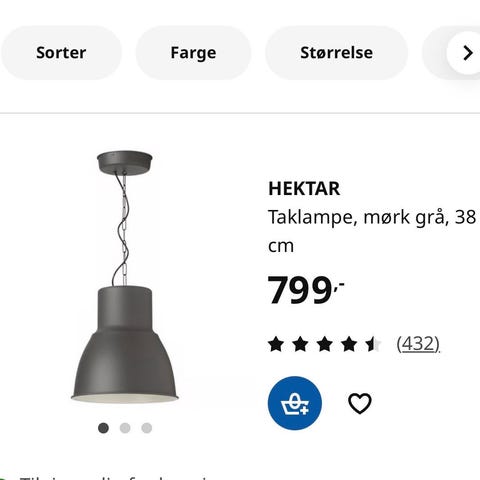Add the HEKTAR lamp to shopping basket
The height and width of the screenshot is (480, 480).
tap(295, 403)
